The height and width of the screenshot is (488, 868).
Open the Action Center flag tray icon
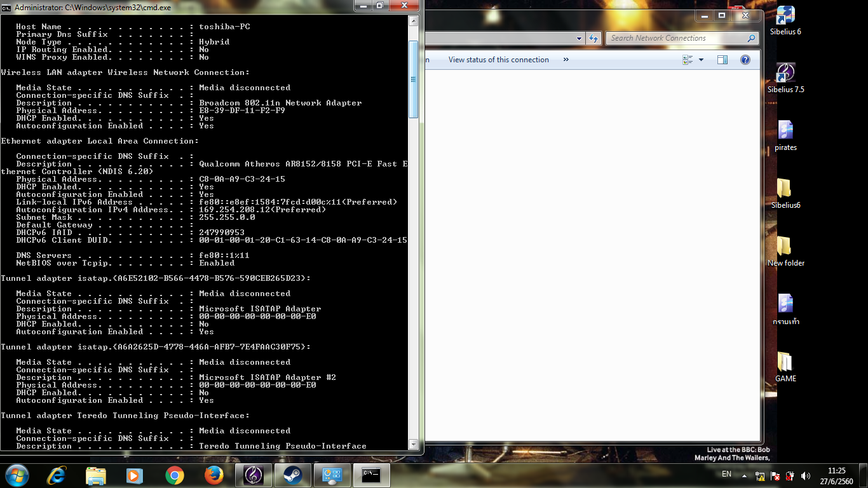(x=775, y=476)
